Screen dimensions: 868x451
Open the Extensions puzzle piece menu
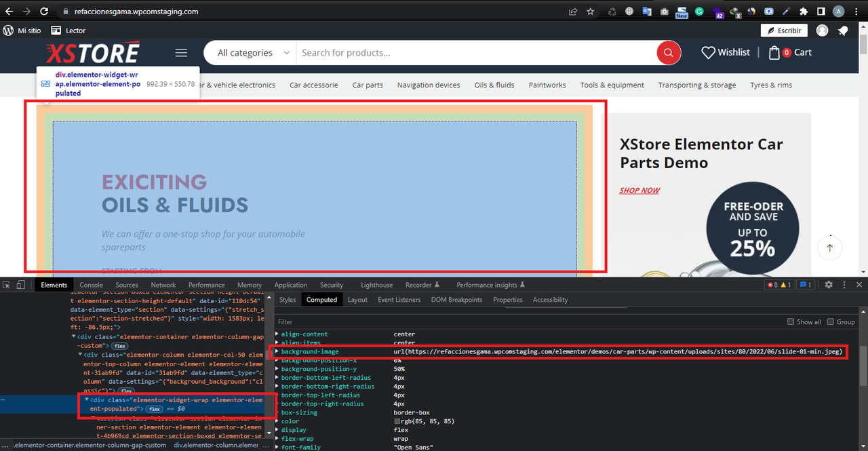tap(804, 12)
